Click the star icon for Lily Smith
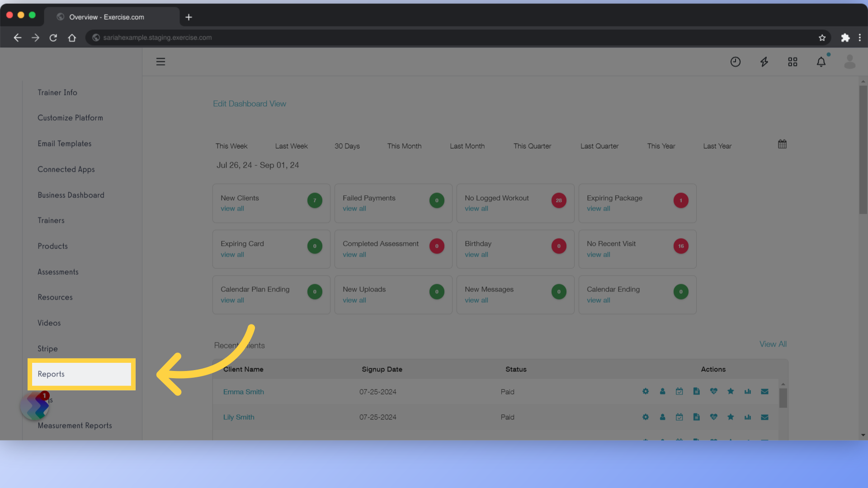Screen dimensions: 868x488 [x=731, y=417]
